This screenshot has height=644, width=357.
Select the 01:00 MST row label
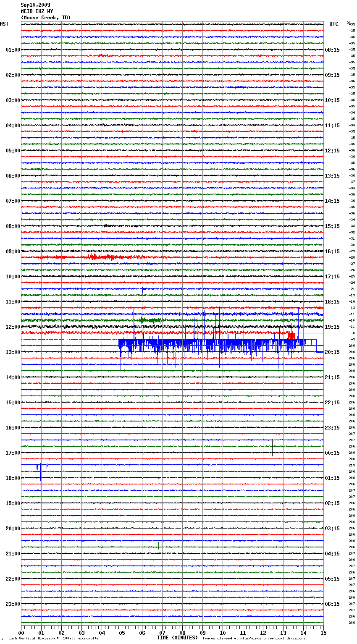point(13,50)
